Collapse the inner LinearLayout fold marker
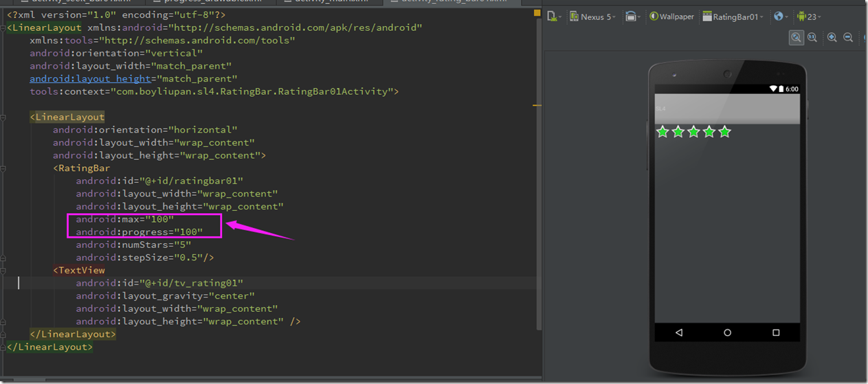This screenshot has height=384, width=868. (3, 117)
